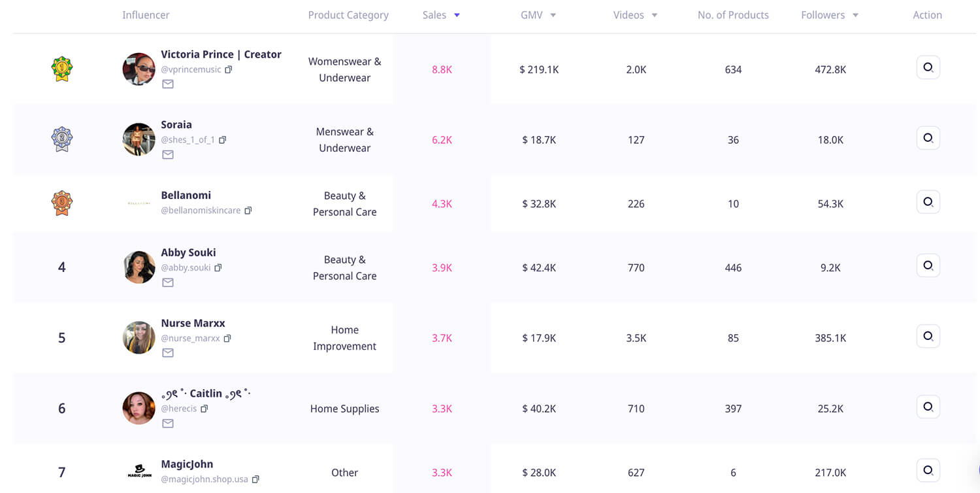Click the email icon under Abby Souki
This screenshot has height=493, width=980.
pos(168,282)
